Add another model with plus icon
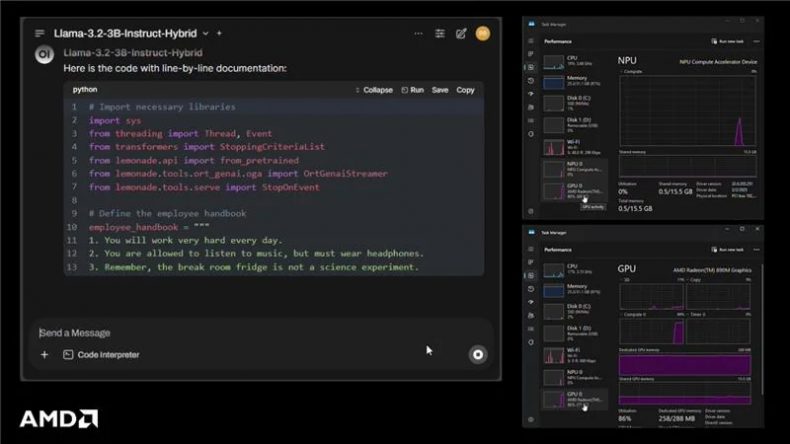The width and height of the screenshot is (790, 444). [220, 33]
